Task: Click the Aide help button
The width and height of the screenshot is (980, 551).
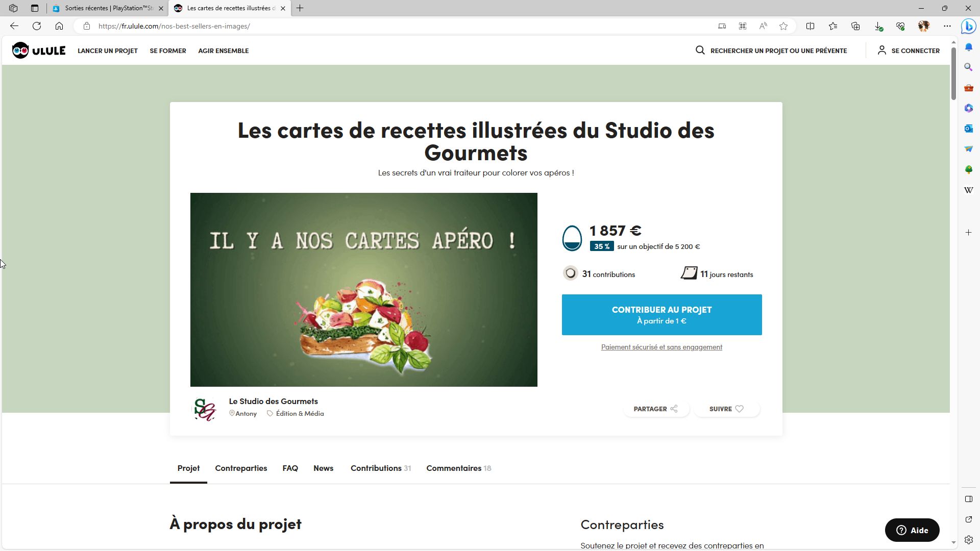Action: [912, 530]
